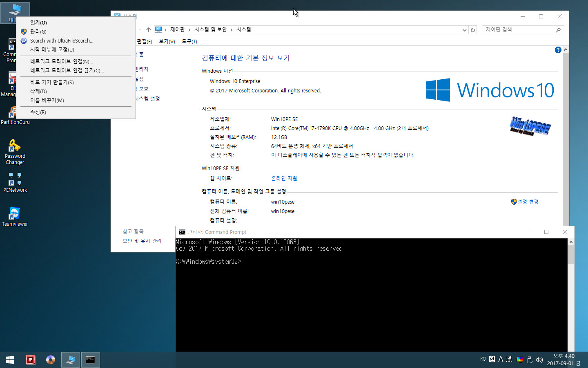Toggle the Korean 한 IME mode icon
Screen dimensions: 588x368
(x=492, y=359)
